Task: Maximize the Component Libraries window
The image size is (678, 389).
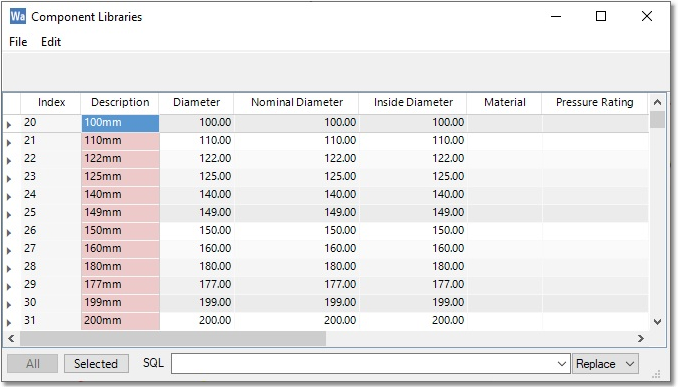Action: click(x=601, y=16)
